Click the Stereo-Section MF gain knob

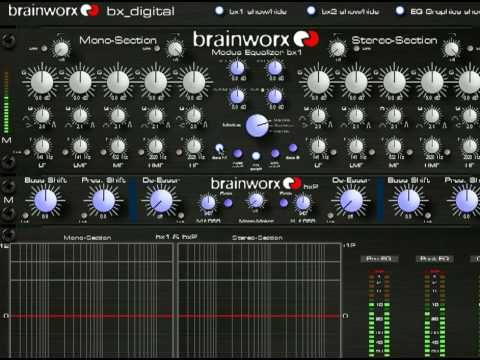pyautogui.click(x=394, y=82)
